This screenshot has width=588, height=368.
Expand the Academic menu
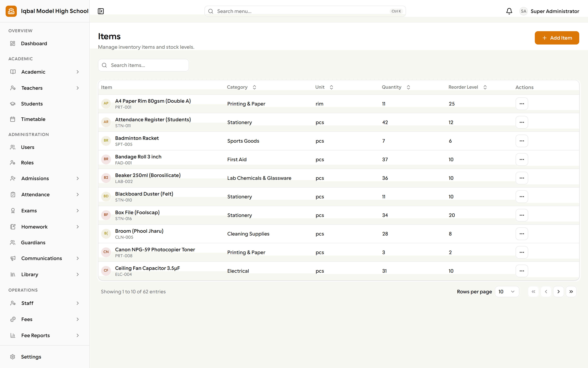45,72
